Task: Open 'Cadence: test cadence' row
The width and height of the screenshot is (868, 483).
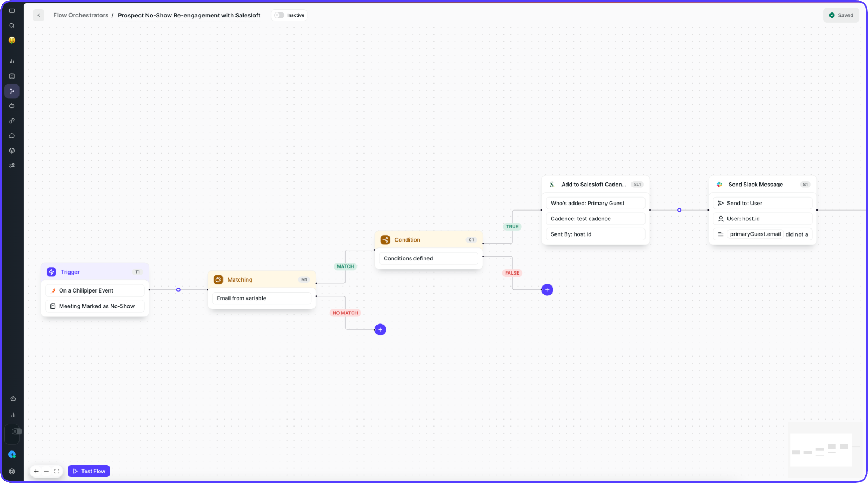Action: pos(596,219)
